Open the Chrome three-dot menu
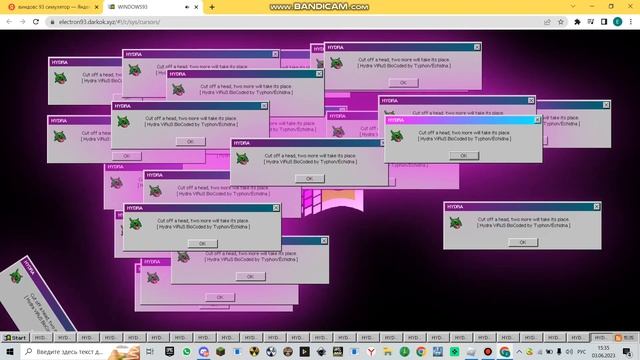Screen dimensions: 640x360 coord(631,22)
